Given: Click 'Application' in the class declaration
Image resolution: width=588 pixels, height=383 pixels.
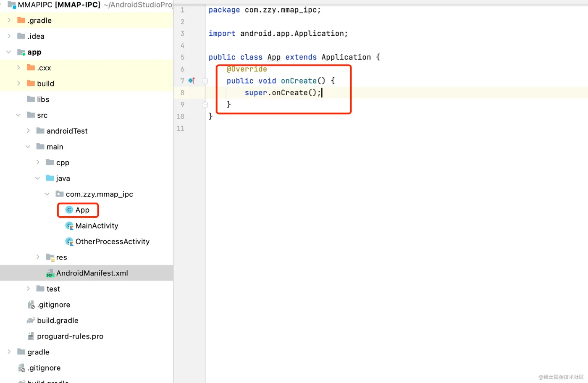Looking at the screenshot, I should pyautogui.click(x=346, y=57).
